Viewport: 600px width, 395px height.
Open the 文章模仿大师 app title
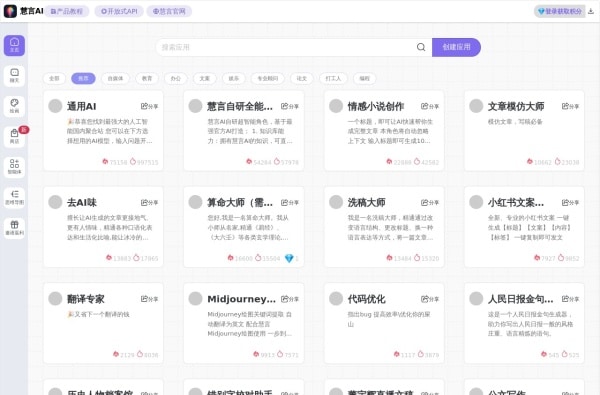pyautogui.click(x=516, y=106)
